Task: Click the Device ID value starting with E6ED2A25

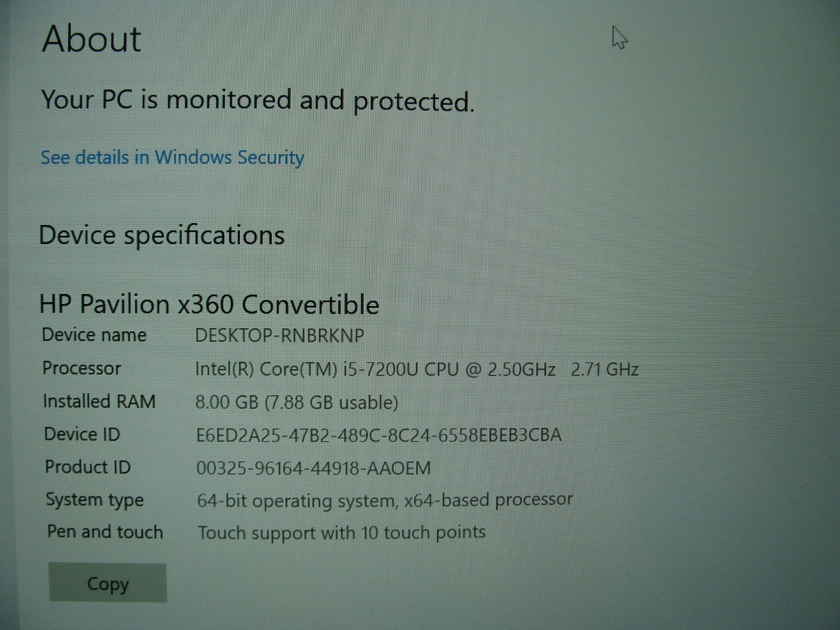Action: click(x=379, y=435)
